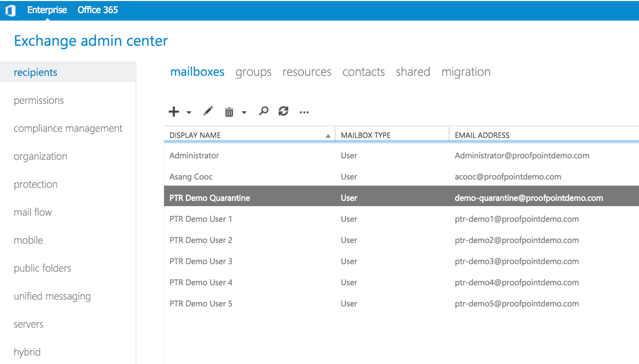Click the add new mailbox plus icon
This screenshot has height=364, width=639.
coord(174,112)
